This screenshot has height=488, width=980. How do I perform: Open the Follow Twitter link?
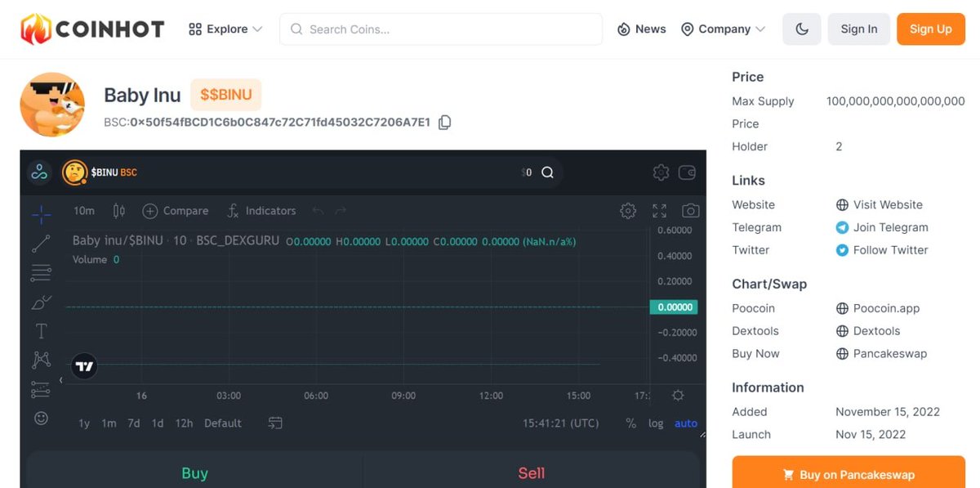pos(882,250)
